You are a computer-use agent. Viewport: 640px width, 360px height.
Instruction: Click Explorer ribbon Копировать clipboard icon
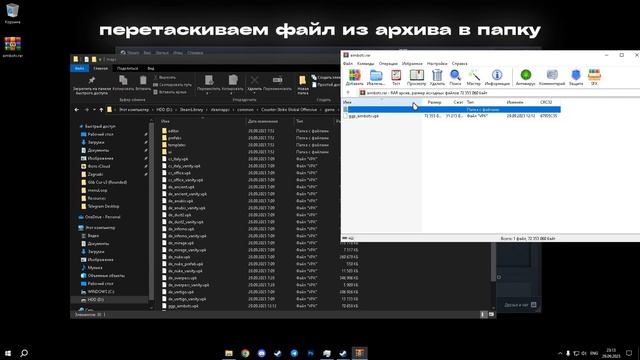tap(123, 80)
